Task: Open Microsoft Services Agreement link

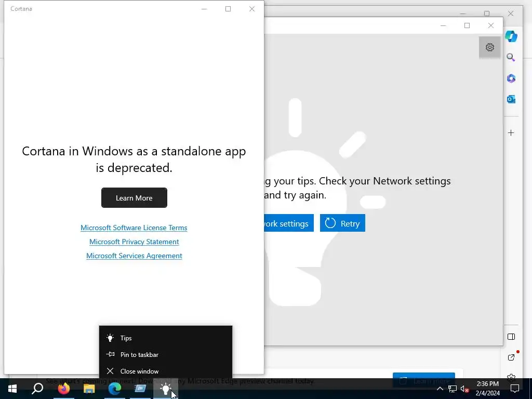Action: point(134,256)
